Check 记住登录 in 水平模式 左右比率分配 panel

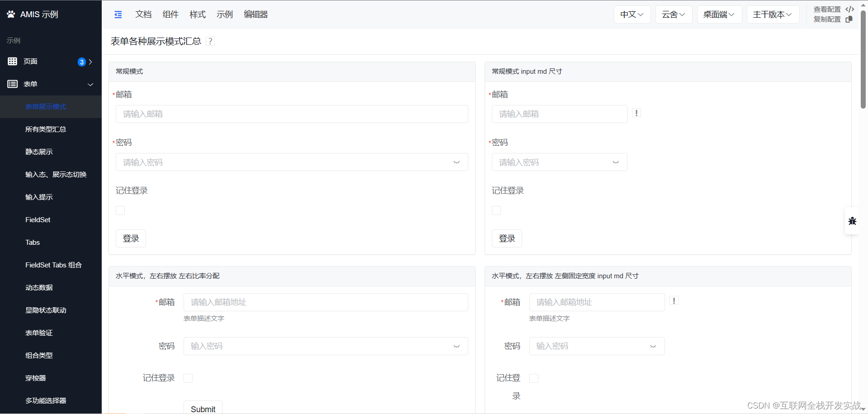click(x=188, y=378)
